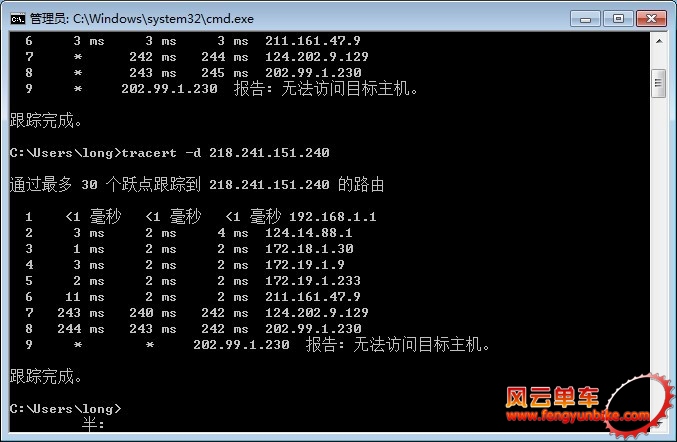Click IP 172.18.1.30 in hop 3

point(309,249)
